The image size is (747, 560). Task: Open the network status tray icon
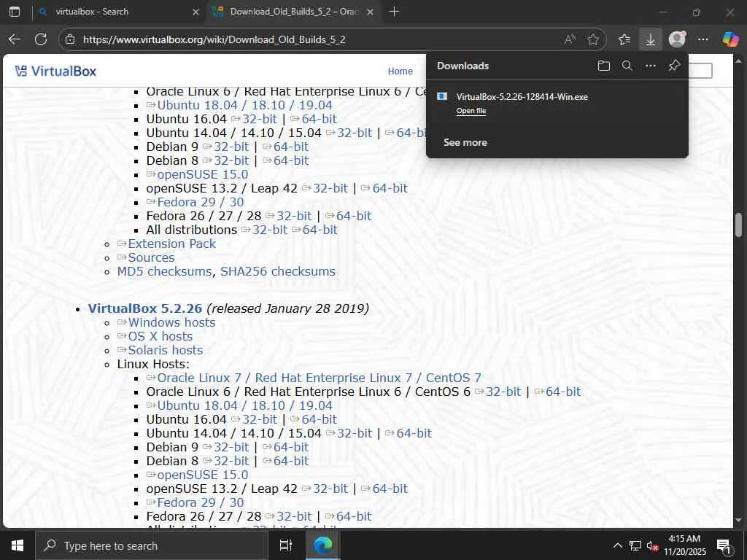click(635, 545)
